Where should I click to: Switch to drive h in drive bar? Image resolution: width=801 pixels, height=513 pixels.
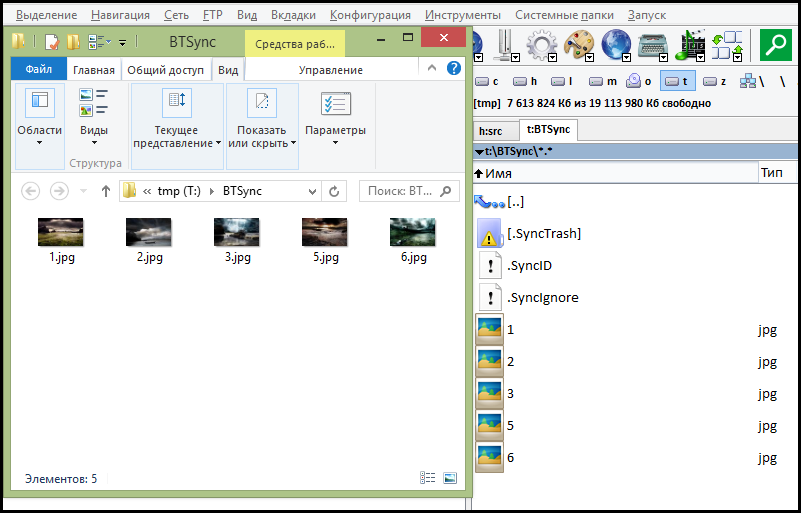click(x=526, y=82)
